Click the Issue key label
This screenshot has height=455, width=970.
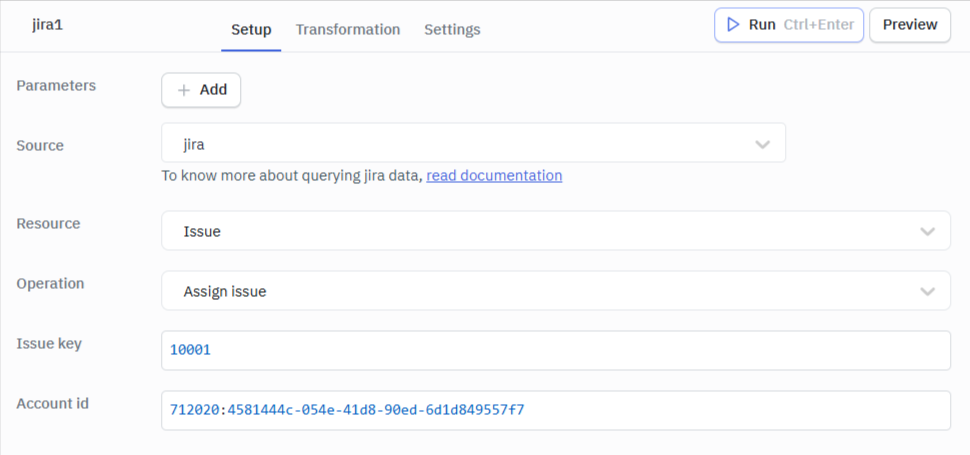pos(49,344)
